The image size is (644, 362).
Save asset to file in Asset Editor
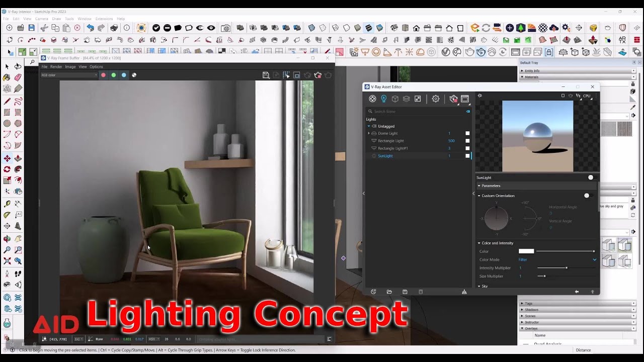coord(405,292)
